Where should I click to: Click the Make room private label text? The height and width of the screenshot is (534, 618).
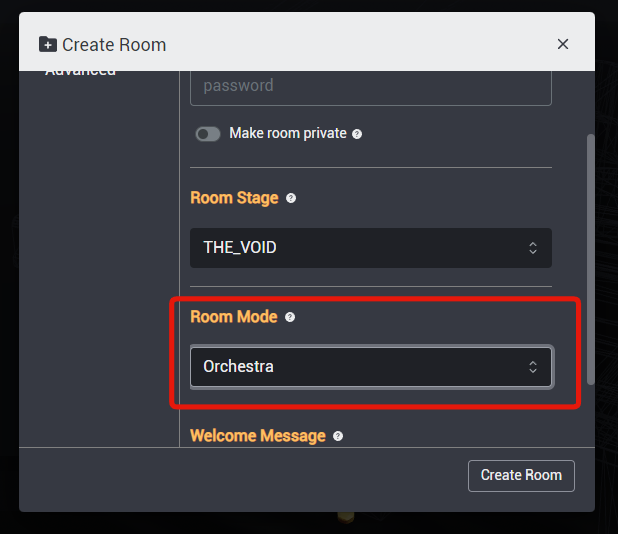288,133
